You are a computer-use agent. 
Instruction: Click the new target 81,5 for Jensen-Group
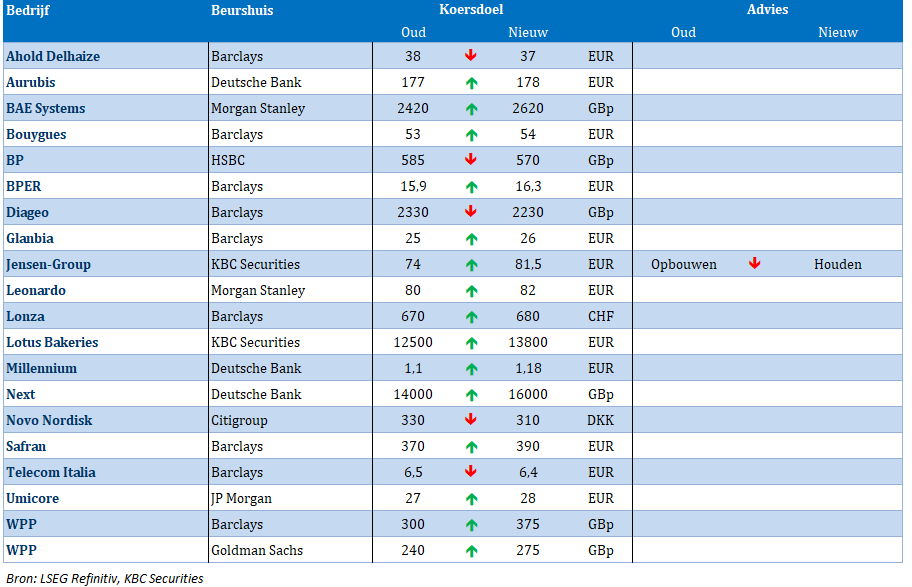(528, 265)
